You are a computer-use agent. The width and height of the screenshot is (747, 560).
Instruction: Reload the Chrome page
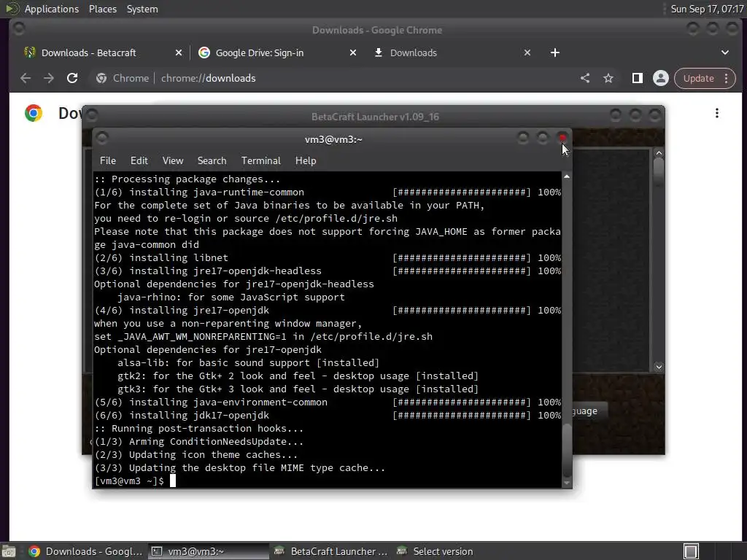click(72, 78)
